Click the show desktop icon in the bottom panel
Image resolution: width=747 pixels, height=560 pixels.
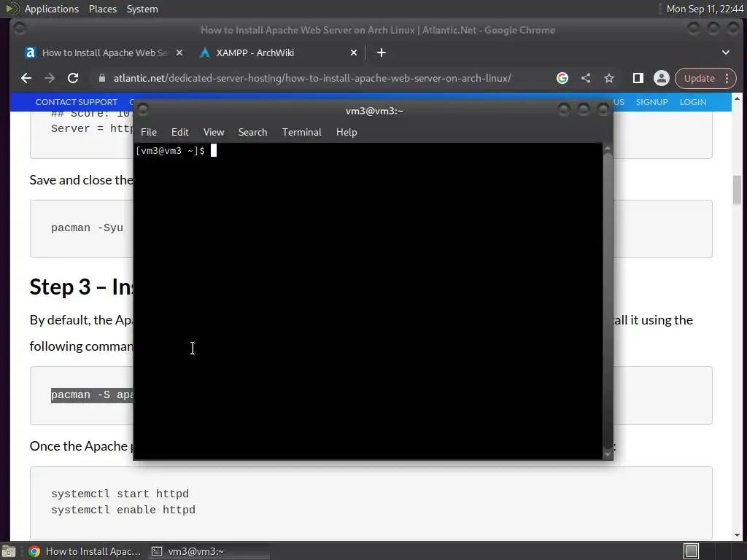click(x=9, y=551)
